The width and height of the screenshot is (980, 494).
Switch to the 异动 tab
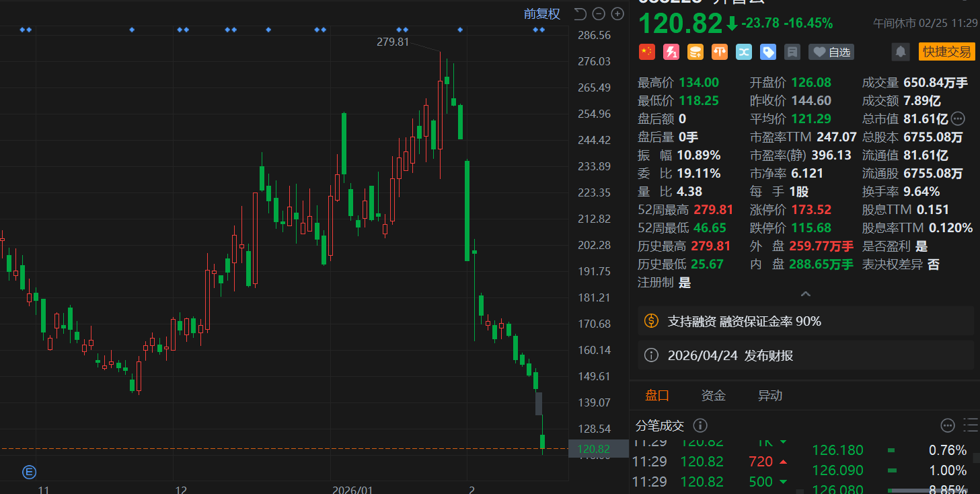(770, 396)
